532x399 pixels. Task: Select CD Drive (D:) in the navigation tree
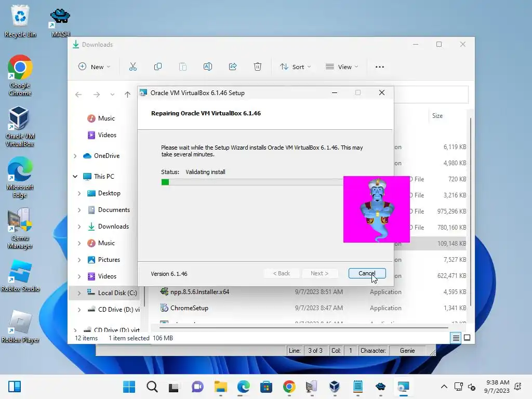tap(113, 310)
